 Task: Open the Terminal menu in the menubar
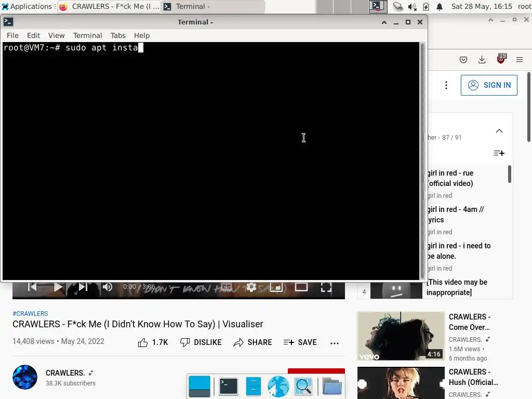[87, 35]
